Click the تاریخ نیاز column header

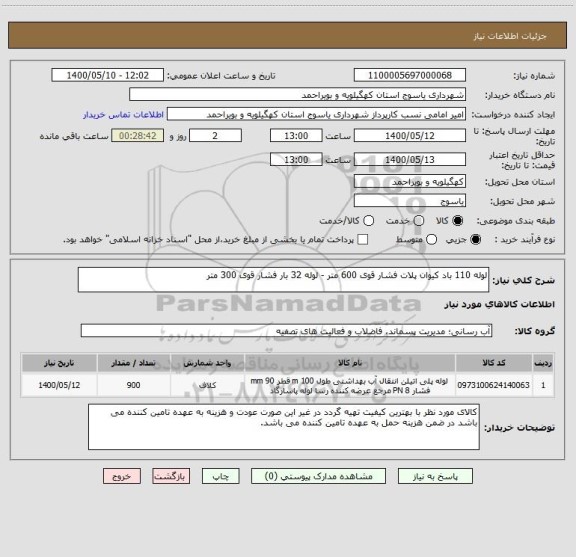pyautogui.click(x=59, y=363)
